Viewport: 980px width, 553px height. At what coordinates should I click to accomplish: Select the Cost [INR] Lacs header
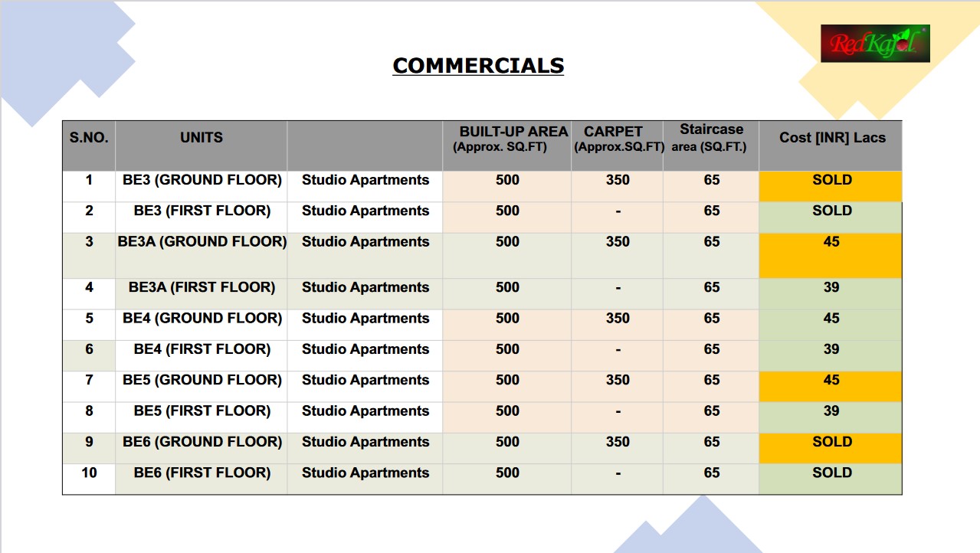831,138
